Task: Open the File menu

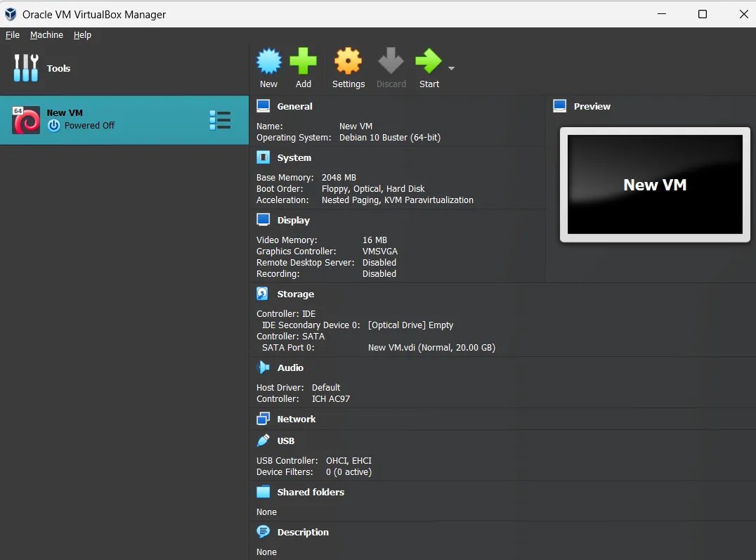Action: pyautogui.click(x=12, y=35)
